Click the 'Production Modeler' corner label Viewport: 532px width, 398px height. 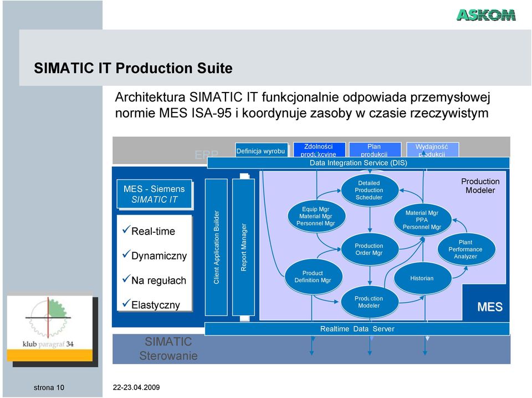(x=480, y=186)
